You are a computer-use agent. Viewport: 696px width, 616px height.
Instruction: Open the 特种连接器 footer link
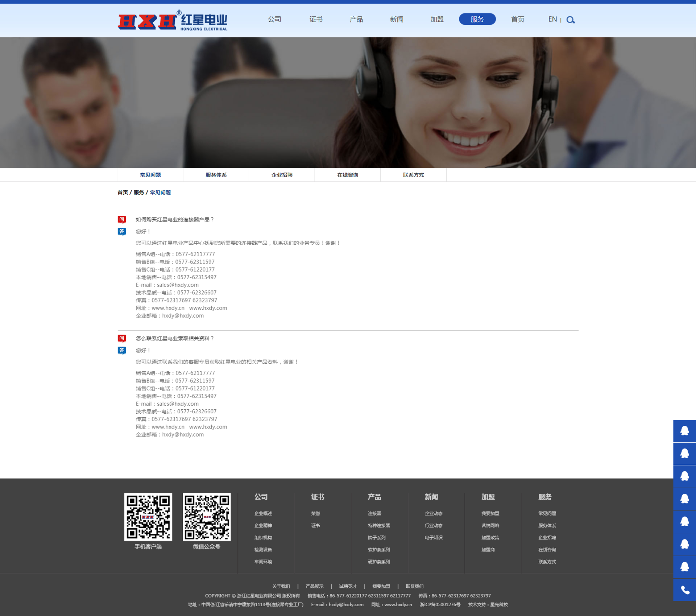[379, 525]
